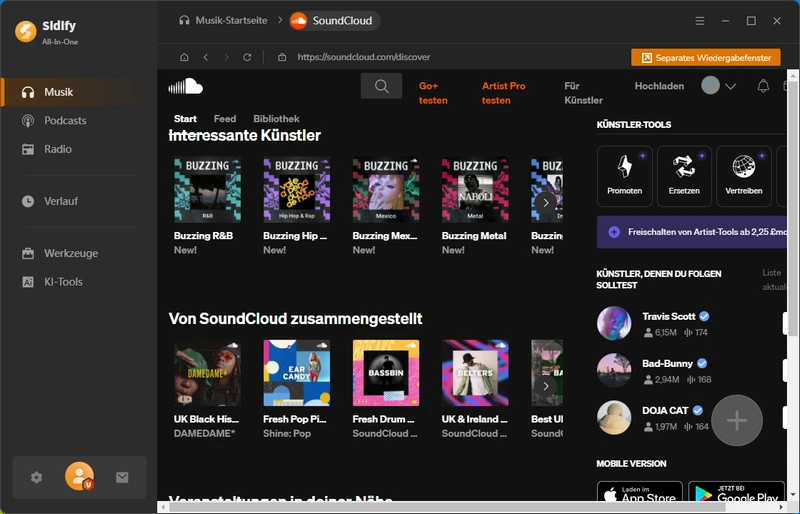Show next curated playlists with arrow
The height and width of the screenshot is (514, 800).
click(x=546, y=386)
